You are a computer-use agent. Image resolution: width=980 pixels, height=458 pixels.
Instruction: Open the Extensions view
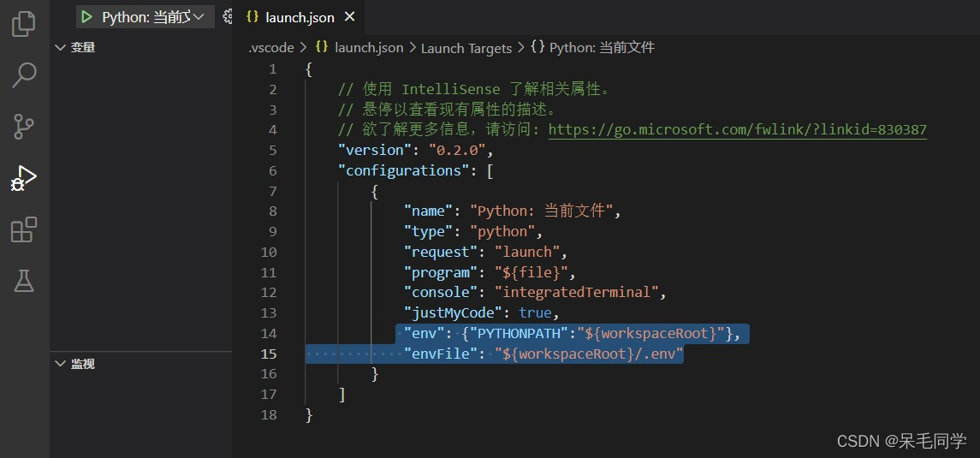click(x=24, y=230)
